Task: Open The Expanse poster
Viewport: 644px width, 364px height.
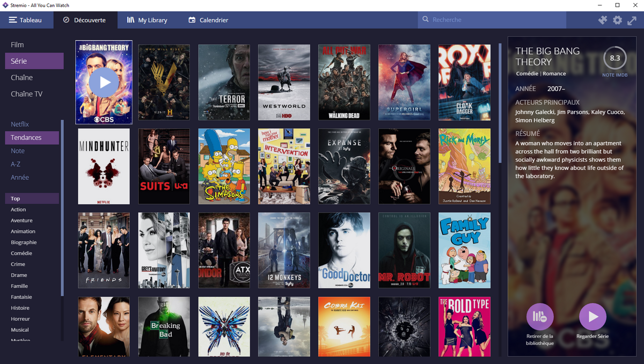Action: (x=344, y=166)
